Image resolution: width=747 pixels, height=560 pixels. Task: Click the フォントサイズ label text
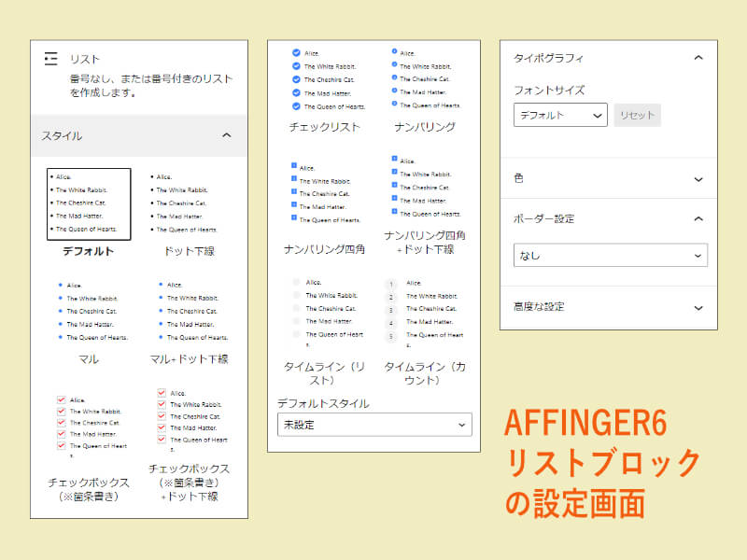[x=549, y=90]
